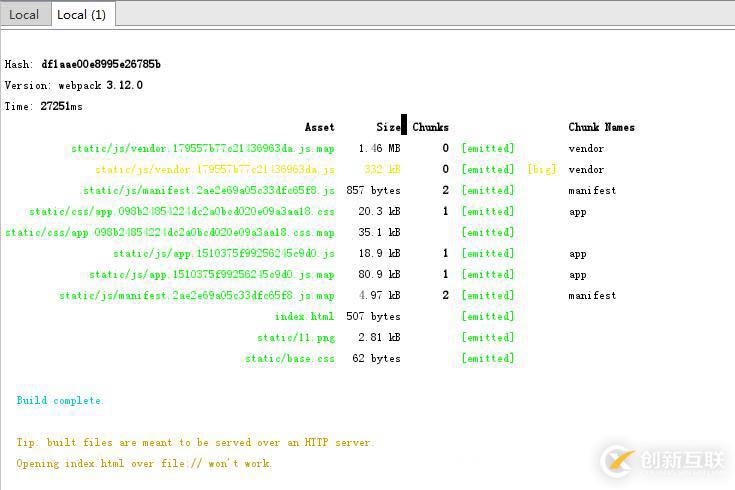Click the manifest .js.map asset filename
Viewport: 735px width, 490px height.
click(x=197, y=295)
